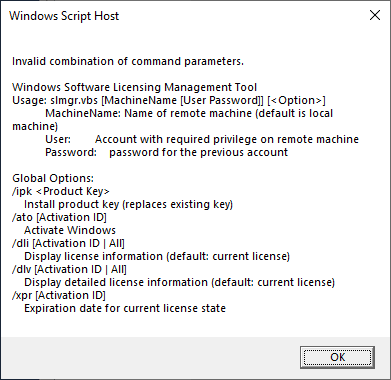This screenshot has height=380, width=391.
Task: Click 'User: Account with required privilege' line
Action: pyautogui.click(x=202, y=139)
